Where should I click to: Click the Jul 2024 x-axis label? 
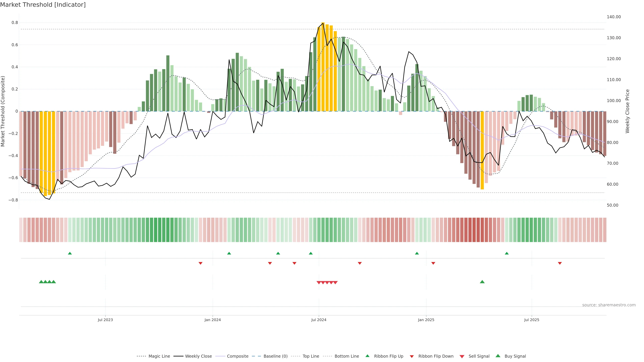(x=319, y=320)
